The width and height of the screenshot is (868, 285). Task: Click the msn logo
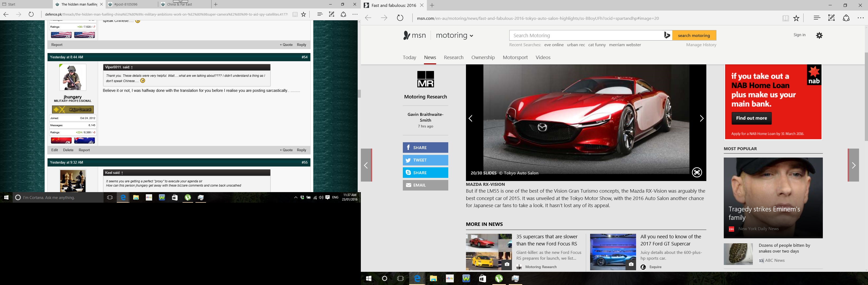click(x=414, y=35)
